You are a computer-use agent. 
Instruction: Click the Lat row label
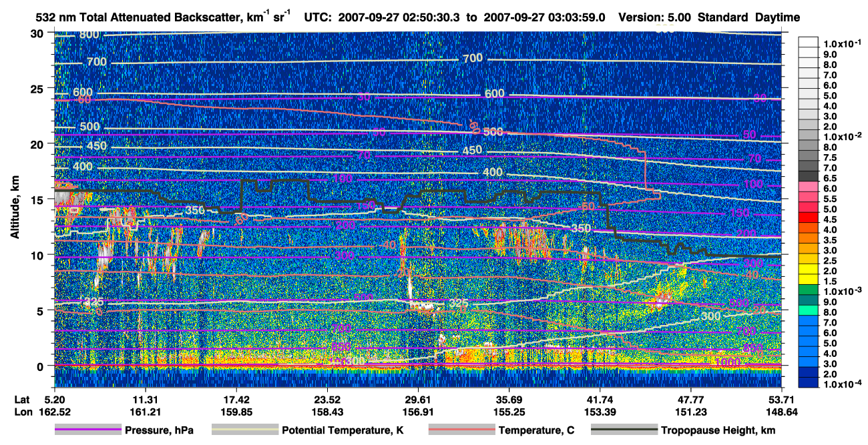[x=21, y=400]
